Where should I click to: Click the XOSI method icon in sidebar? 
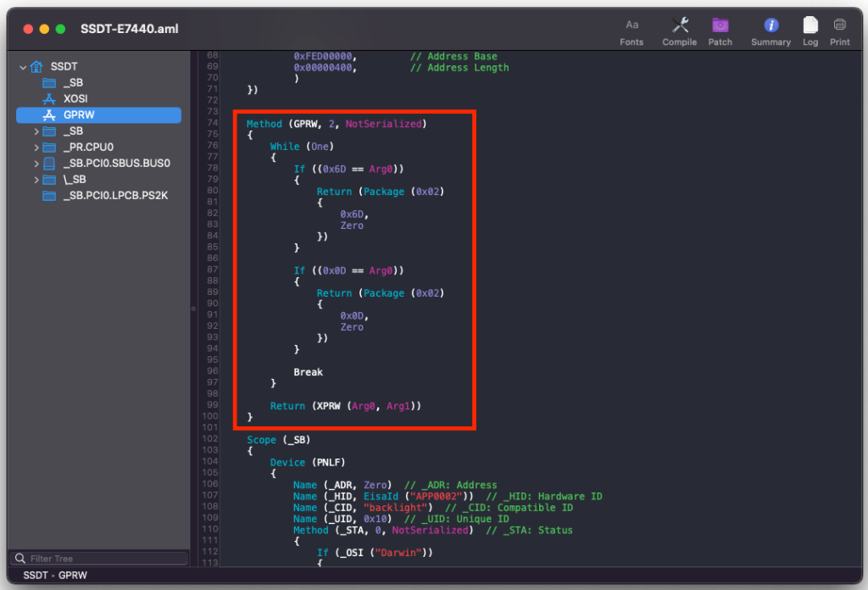pyautogui.click(x=49, y=99)
